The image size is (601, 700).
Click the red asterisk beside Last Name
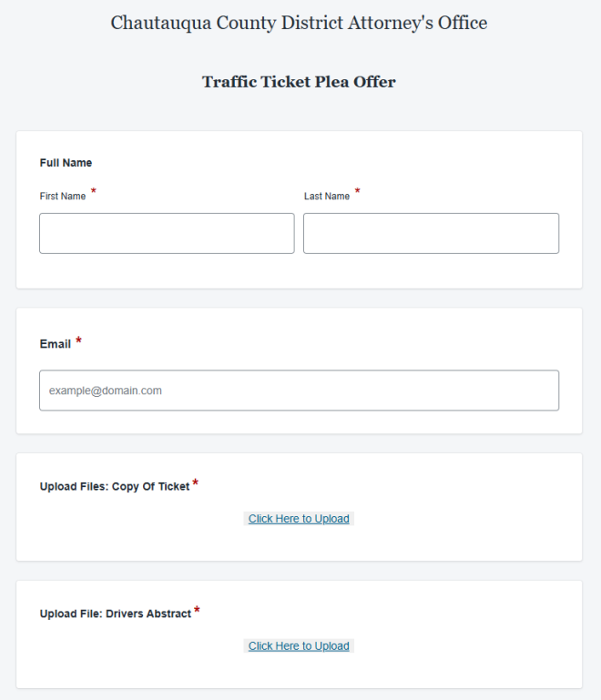357,191
